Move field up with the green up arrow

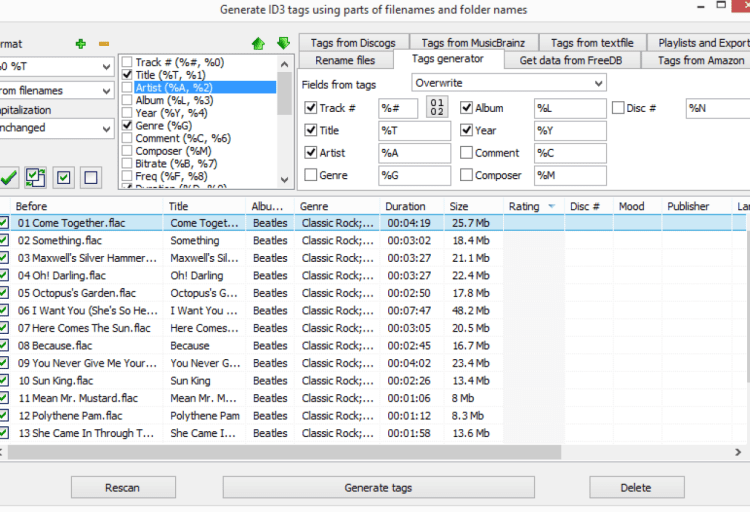coord(258,44)
